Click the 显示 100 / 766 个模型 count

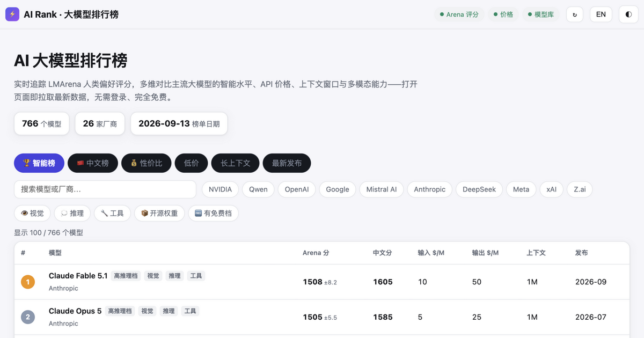coord(48,233)
